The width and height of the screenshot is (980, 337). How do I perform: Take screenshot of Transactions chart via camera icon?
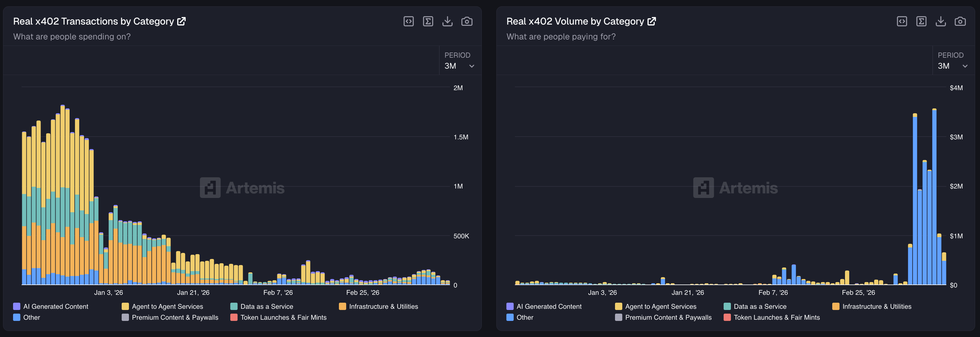pos(467,21)
